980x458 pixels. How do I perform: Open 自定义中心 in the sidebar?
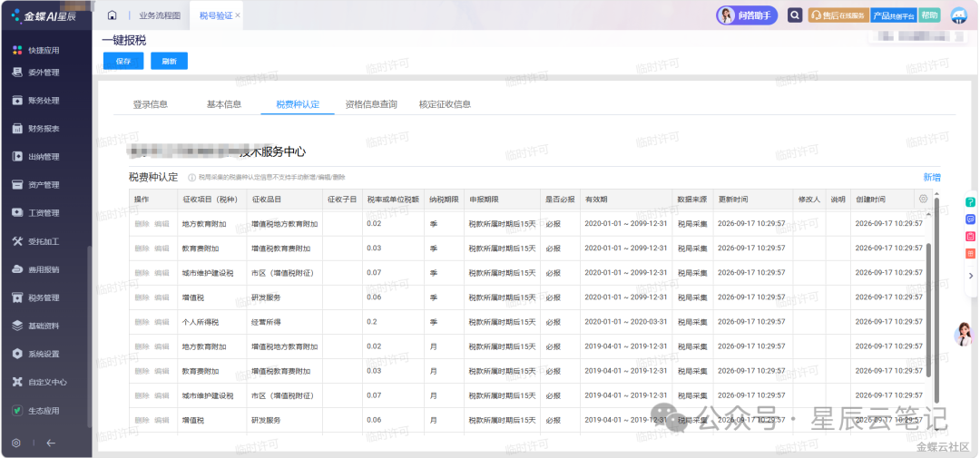pyautogui.click(x=40, y=383)
